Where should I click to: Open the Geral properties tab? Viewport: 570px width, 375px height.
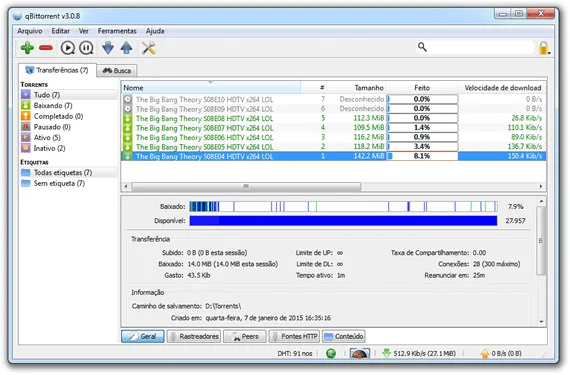point(142,336)
